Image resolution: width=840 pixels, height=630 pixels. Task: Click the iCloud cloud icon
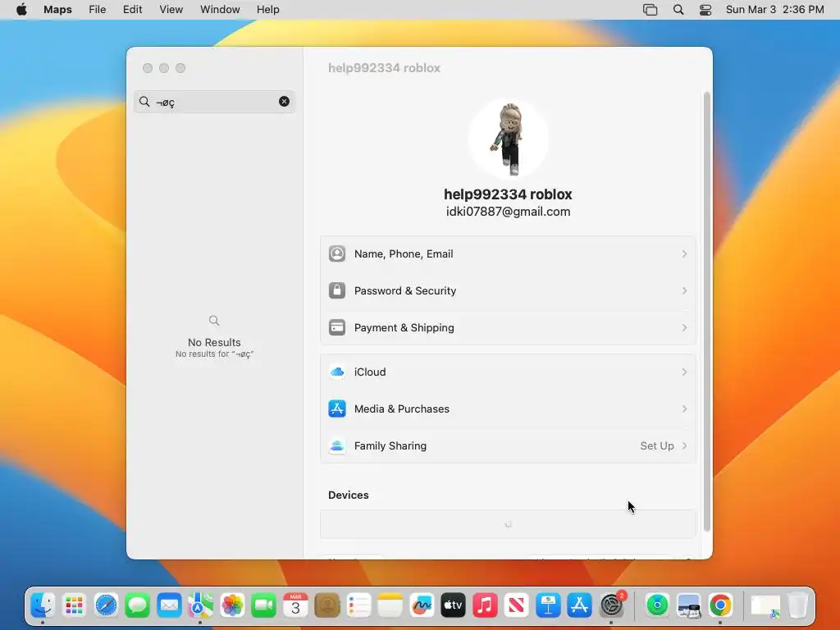pyautogui.click(x=337, y=372)
